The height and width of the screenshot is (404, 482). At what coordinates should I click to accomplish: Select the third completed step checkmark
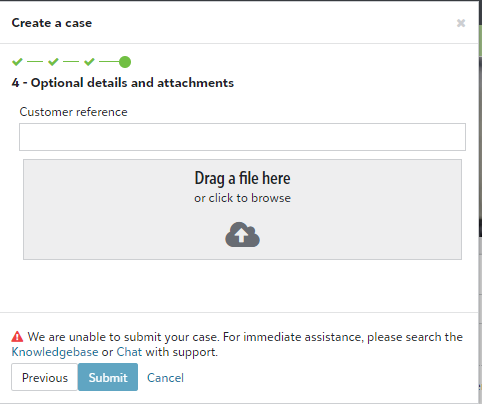[89, 62]
